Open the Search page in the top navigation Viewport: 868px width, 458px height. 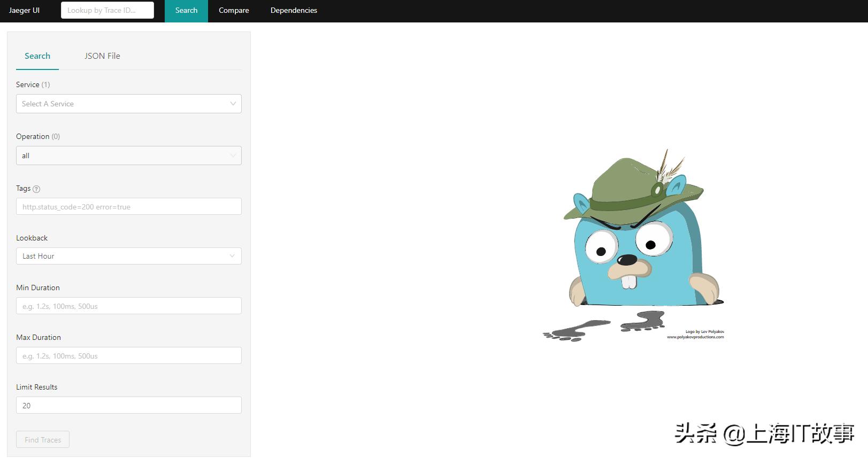tap(186, 11)
